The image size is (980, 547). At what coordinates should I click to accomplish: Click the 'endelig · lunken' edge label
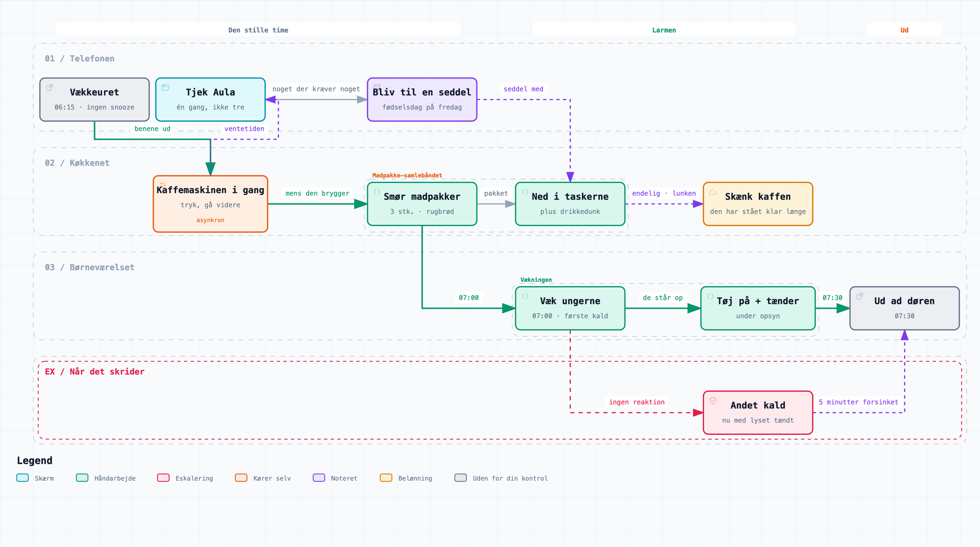point(664,194)
